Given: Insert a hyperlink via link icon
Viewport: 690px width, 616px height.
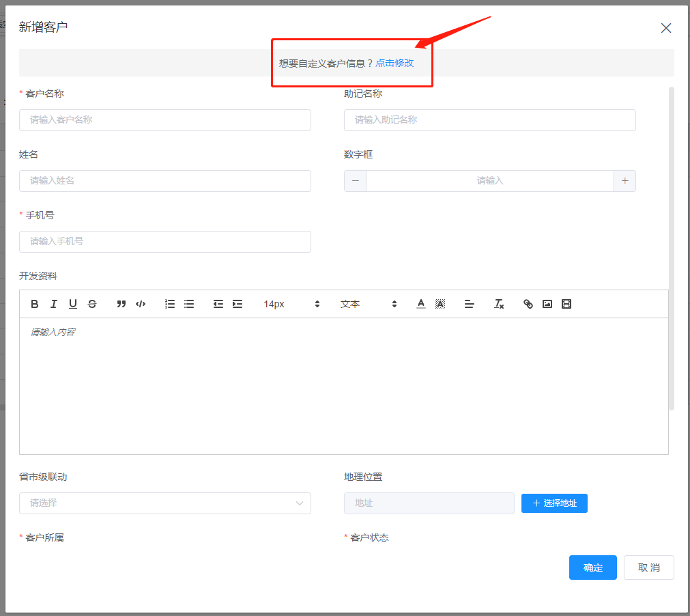Looking at the screenshot, I should (528, 304).
